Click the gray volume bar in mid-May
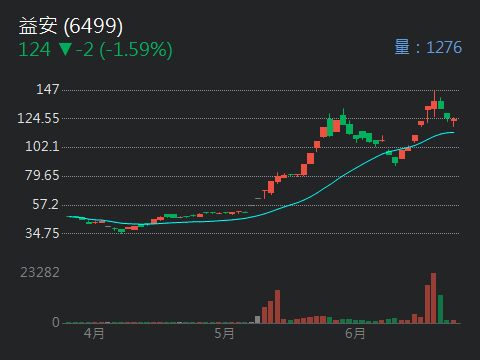This screenshot has width=480, height=360. [257, 320]
